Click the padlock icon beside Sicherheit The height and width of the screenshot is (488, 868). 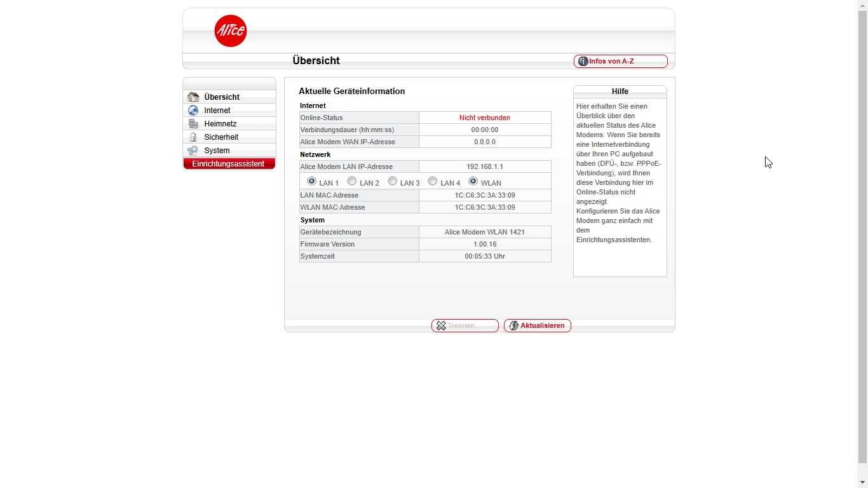click(193, 137)
